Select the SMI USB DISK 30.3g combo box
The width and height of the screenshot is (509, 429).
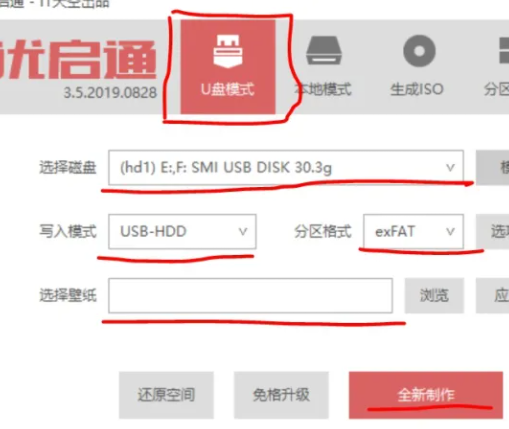[286, 167]
